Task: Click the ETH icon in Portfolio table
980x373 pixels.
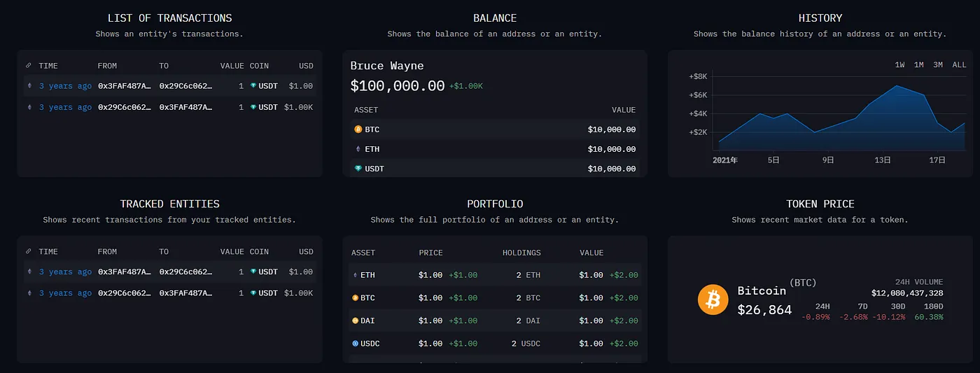Action: click(x=355, y=275)
